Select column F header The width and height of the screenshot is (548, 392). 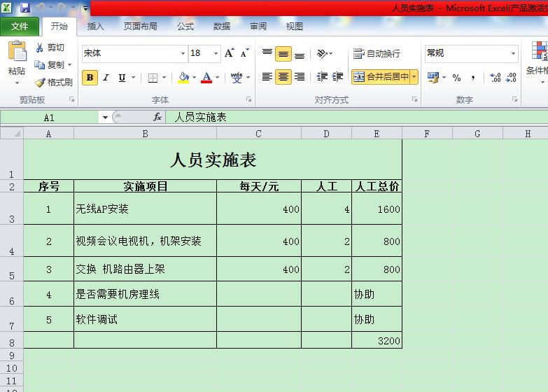(x=427, y=134)
